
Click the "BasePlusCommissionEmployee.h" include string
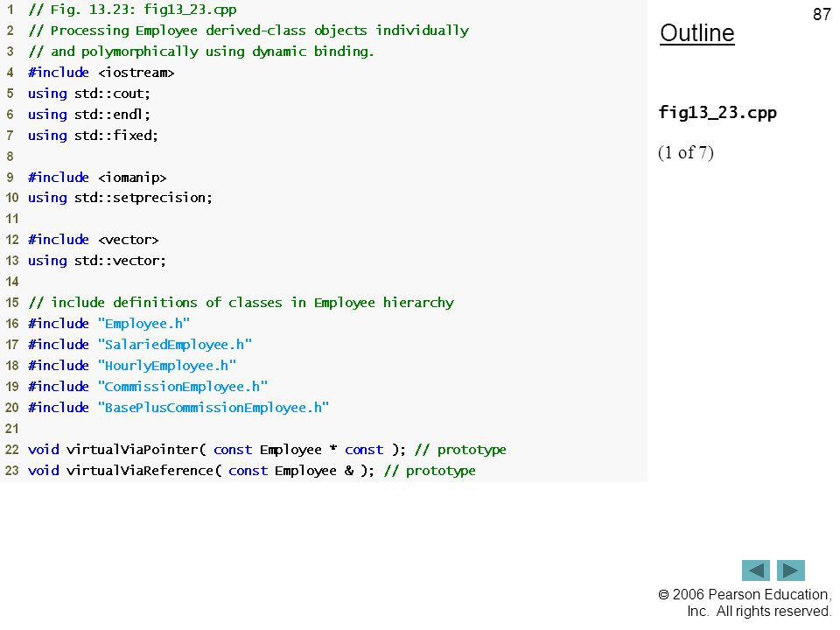[x=213, y=408]
